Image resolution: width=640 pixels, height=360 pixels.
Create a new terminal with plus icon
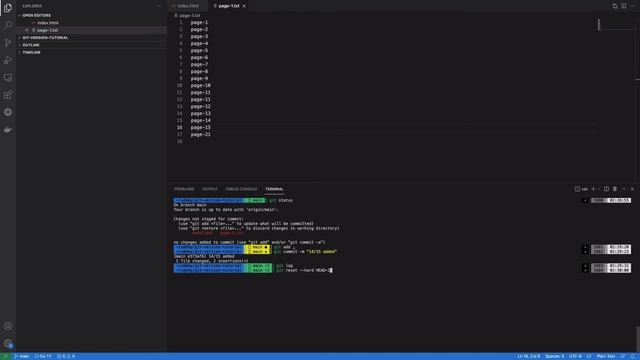[x=593, y=189]
